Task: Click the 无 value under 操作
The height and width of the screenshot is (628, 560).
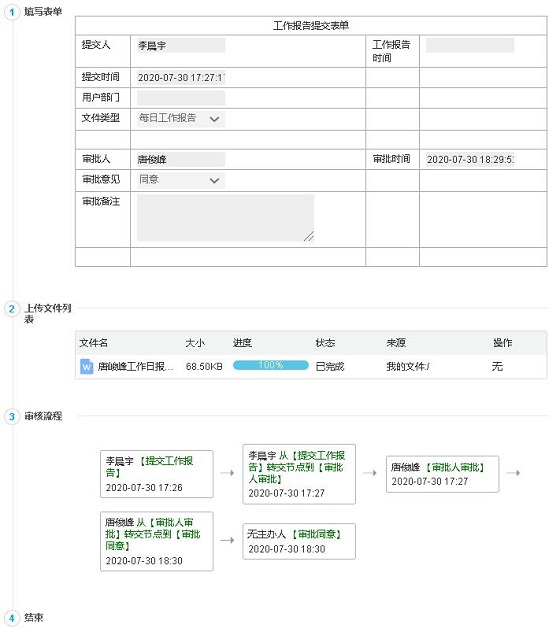Action: click(497, 366)
